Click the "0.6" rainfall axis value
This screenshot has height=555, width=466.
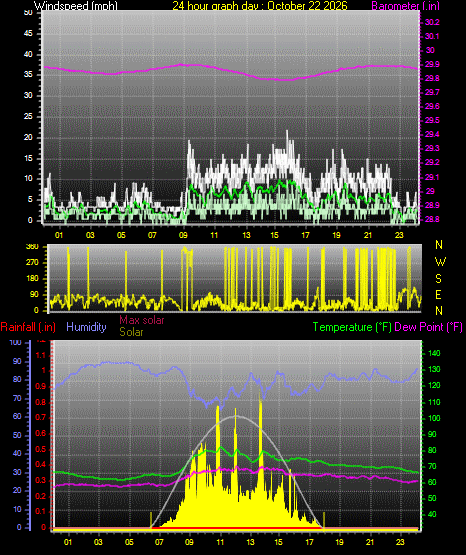(x=41, y=434)
